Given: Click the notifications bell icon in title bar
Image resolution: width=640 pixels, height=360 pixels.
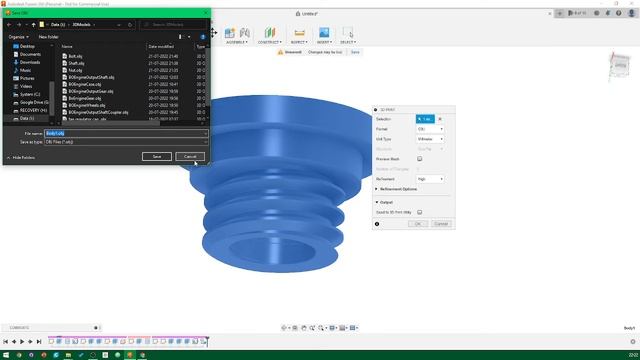Looking at the screenshot, I should (608, 13).
